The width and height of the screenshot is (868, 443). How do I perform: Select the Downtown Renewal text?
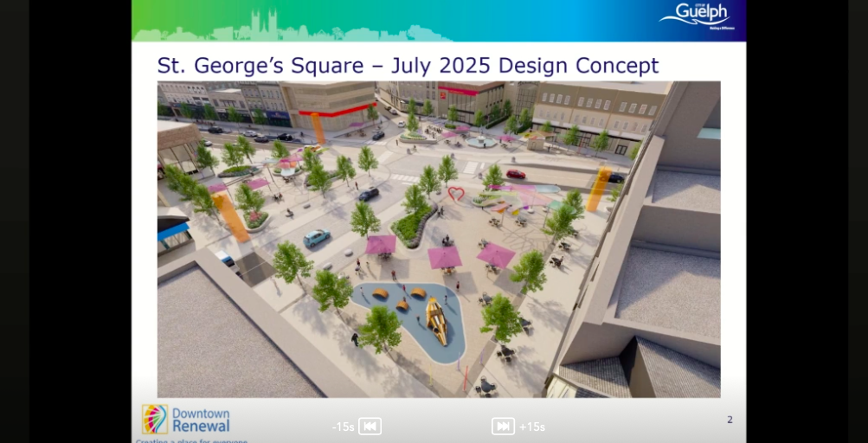[x=201, y=420]
